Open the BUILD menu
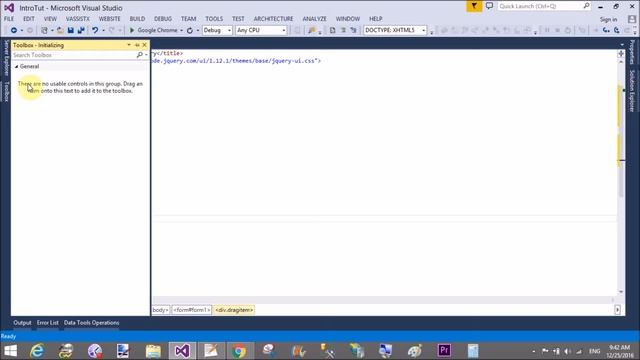The image size is (640, 360). [x=137, y=19]
